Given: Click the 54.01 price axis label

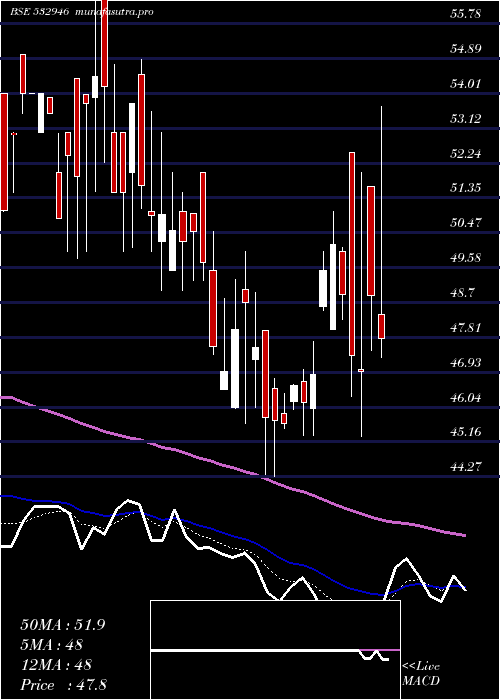Looking at the screenshot, I should point(465,83).
